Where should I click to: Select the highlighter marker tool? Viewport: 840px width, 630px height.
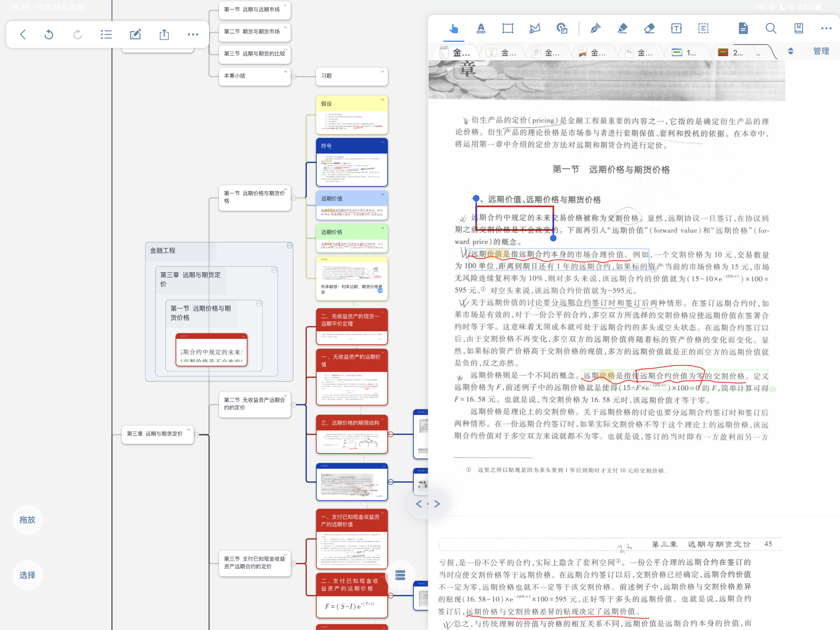(622, 29)
